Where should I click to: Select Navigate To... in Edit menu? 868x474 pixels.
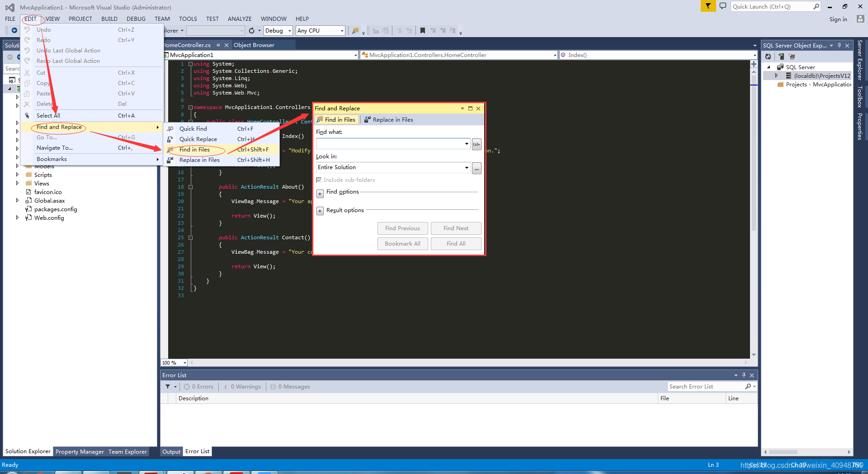(x=92, y=148)
